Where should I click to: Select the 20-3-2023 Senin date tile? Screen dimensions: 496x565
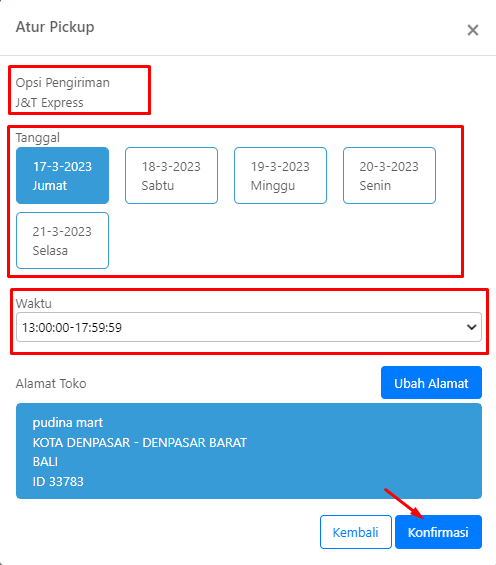389,175
